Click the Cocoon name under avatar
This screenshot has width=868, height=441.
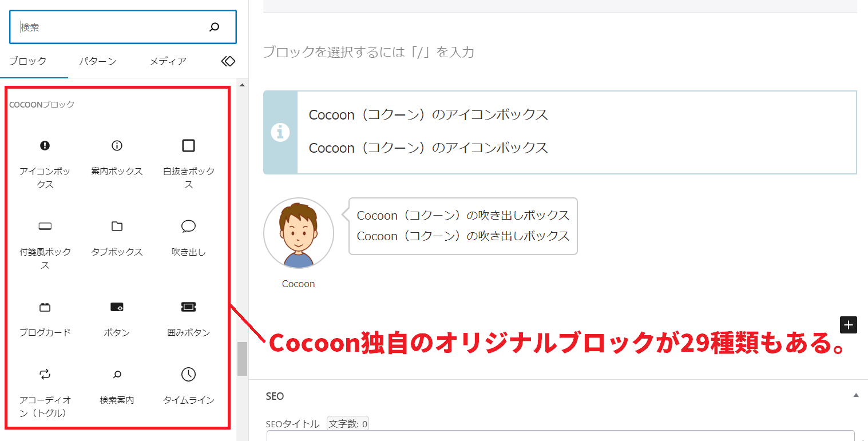tap(299, 284)
